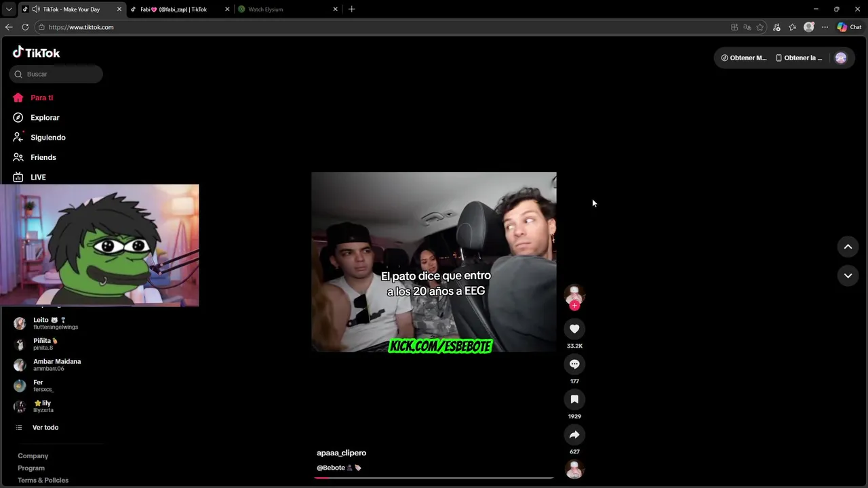Open the apaaa_clipero profile link
Screen dimensions: 868x488
coord(341,453)
